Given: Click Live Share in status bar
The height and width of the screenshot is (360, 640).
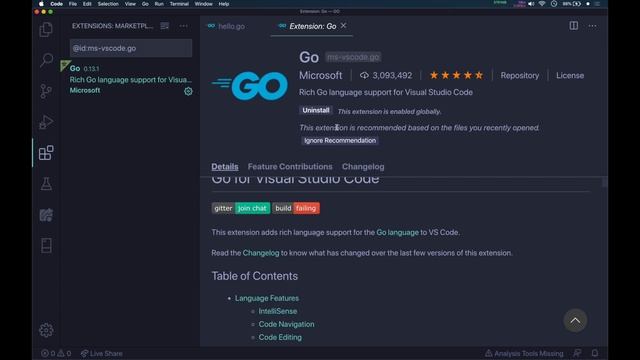Looking at the screenshot, I should coord(101,353).
